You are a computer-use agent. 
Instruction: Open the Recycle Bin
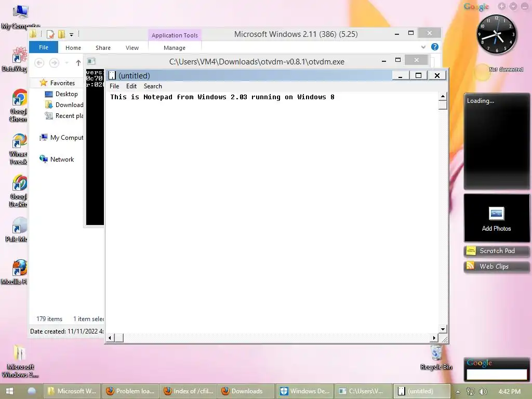point(436,357)
